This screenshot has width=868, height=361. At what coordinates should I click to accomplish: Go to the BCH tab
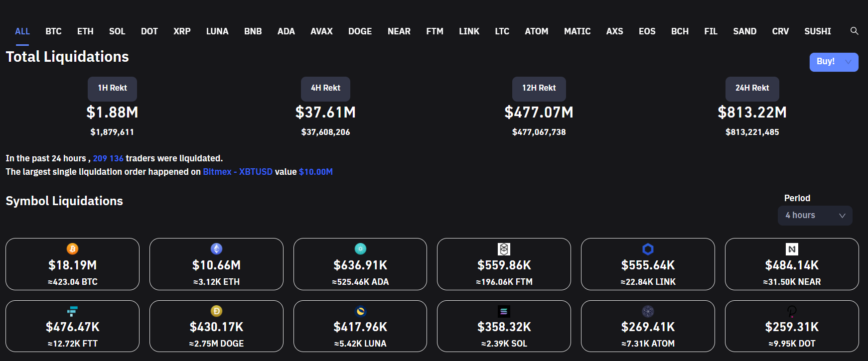680,31
